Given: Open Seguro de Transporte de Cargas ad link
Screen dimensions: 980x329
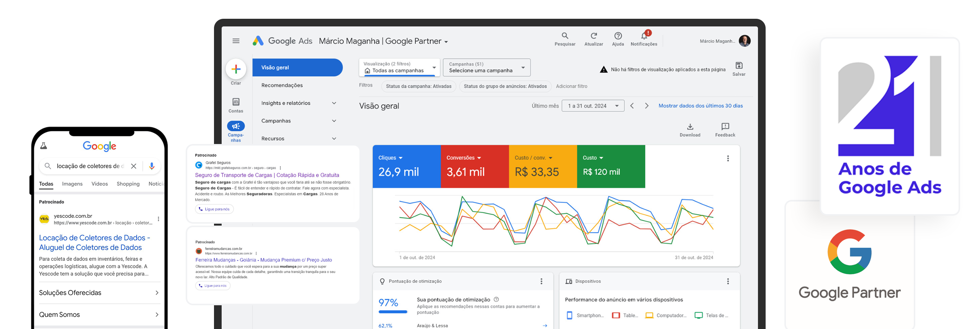Looking at the screenshot, I should 267,175.
